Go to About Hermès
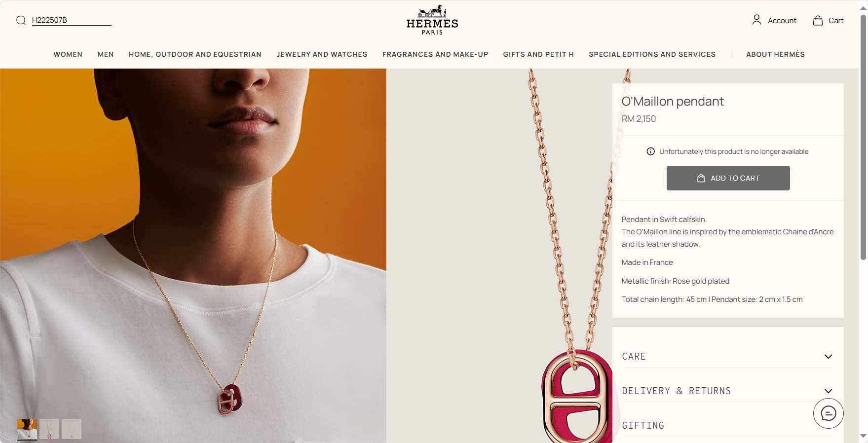This screenshot has width=868, height=443. pos(775,54)
